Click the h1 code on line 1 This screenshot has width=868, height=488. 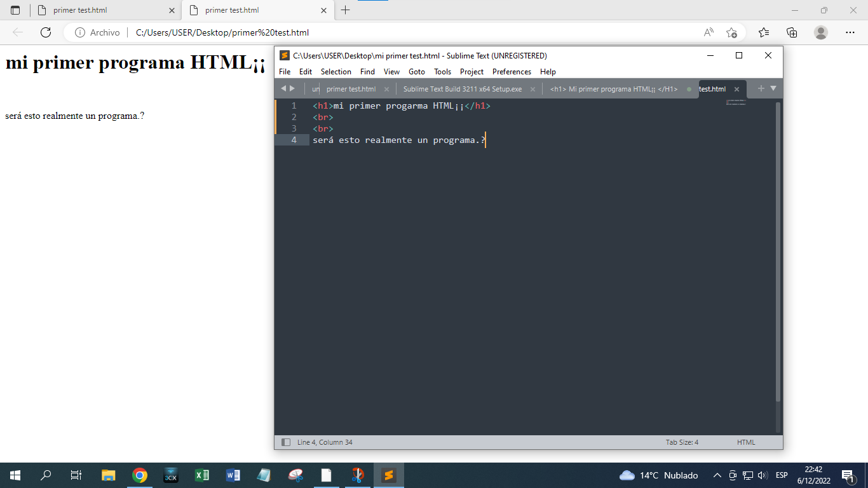coord(402,105)
